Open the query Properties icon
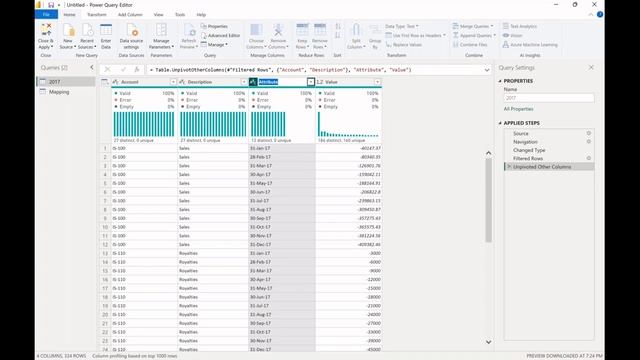The width and height of the screenshot is (640, 360). coord(204,26)
